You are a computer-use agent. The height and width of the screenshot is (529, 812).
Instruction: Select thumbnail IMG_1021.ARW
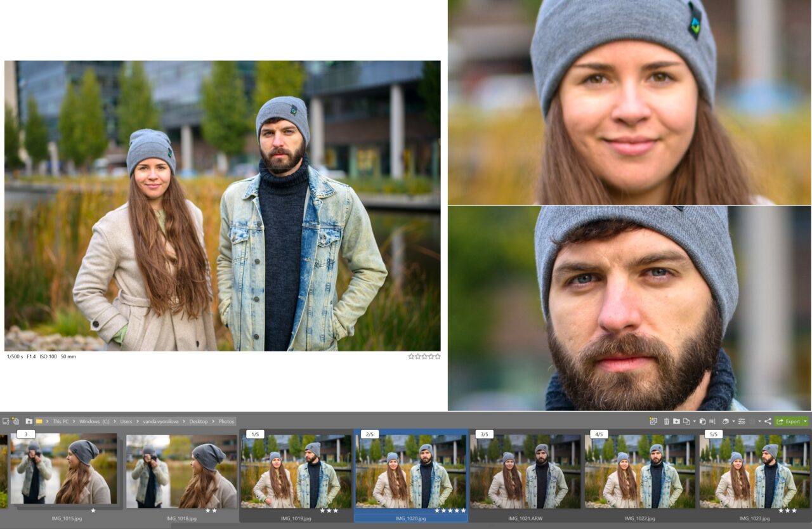[526, 471]
